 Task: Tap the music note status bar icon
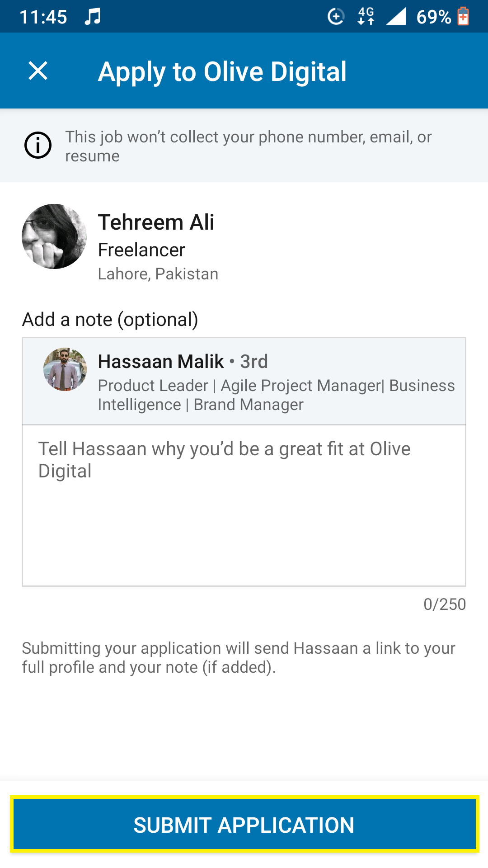point(92,17)
